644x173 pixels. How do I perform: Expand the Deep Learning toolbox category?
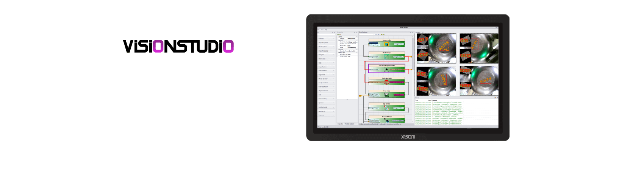pos(327,99)
